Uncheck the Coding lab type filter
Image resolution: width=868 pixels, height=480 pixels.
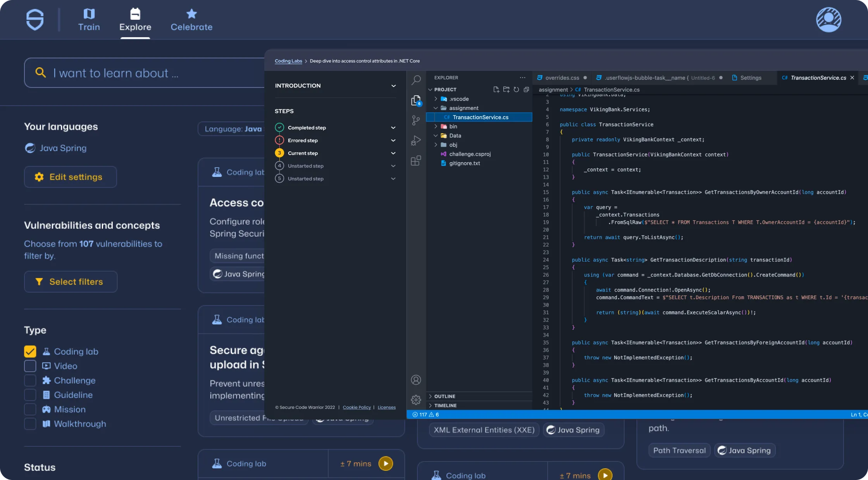[x=30, y=351]
